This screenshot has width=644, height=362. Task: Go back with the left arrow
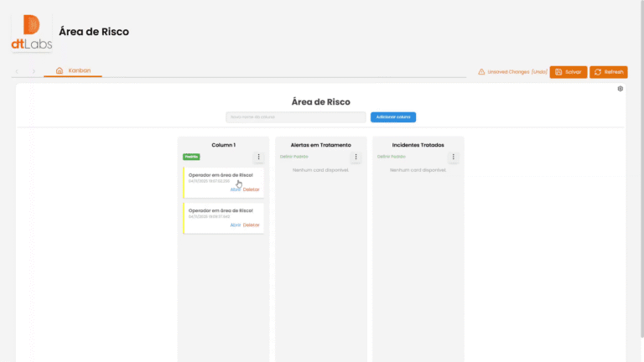(x=16, y=71)
